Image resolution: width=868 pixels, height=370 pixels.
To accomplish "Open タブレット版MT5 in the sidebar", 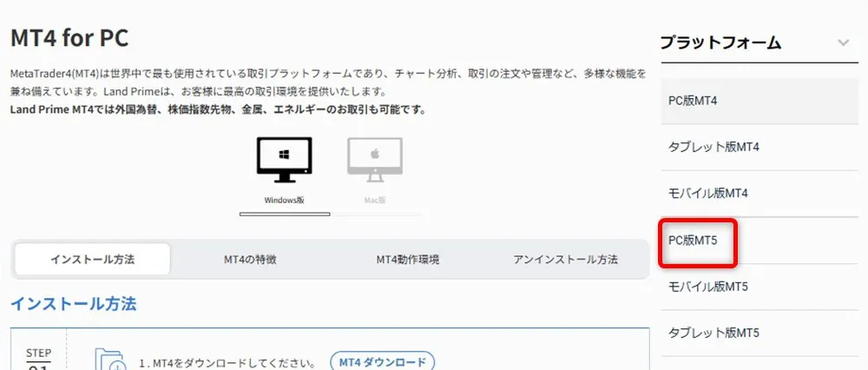I will coord(759,333).
